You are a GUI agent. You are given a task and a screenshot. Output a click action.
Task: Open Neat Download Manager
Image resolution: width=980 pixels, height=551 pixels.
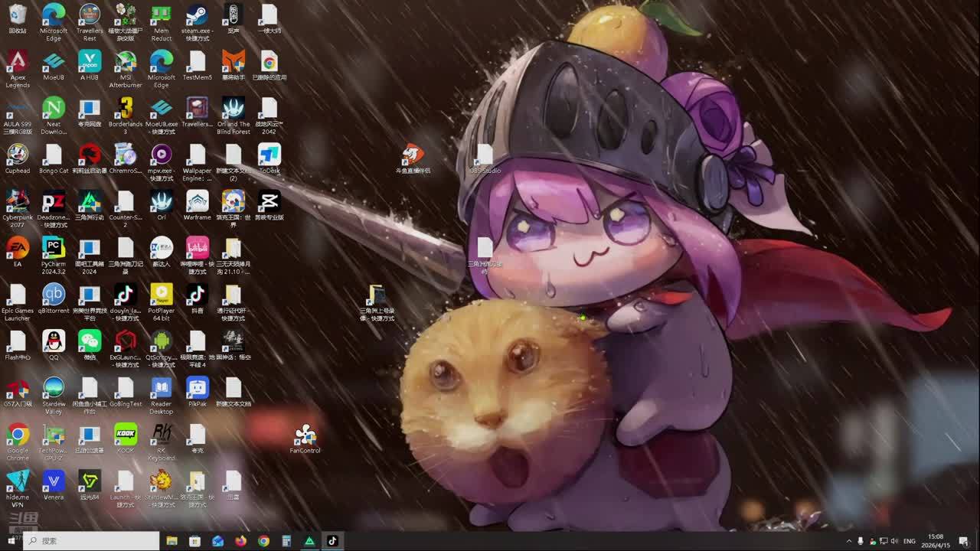[54, 108]
